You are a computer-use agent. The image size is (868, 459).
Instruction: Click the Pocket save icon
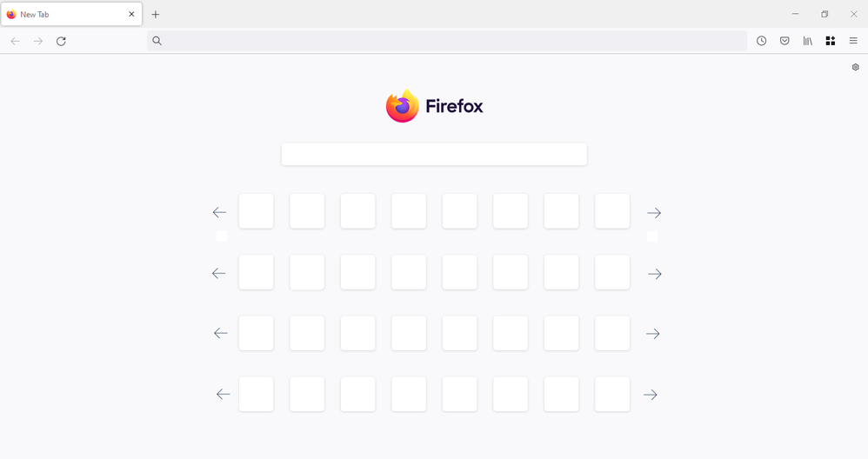(x=785, y=41)
